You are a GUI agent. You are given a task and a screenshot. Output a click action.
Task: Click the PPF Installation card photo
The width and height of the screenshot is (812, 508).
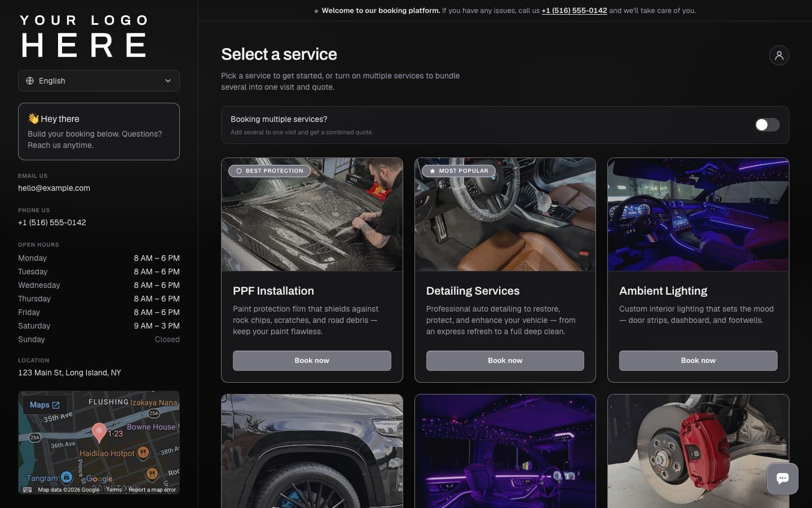pyautogui.click(x=312, y=214)
